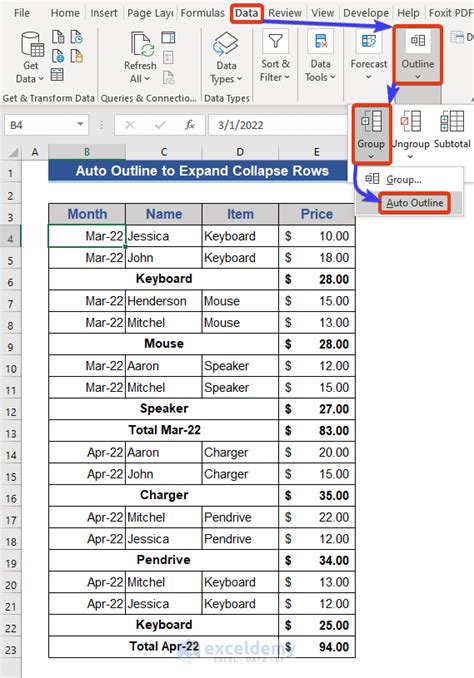Click the Total Mar-22 cell
This screenshot has height=678, width=474.
[x=163, y=430]
